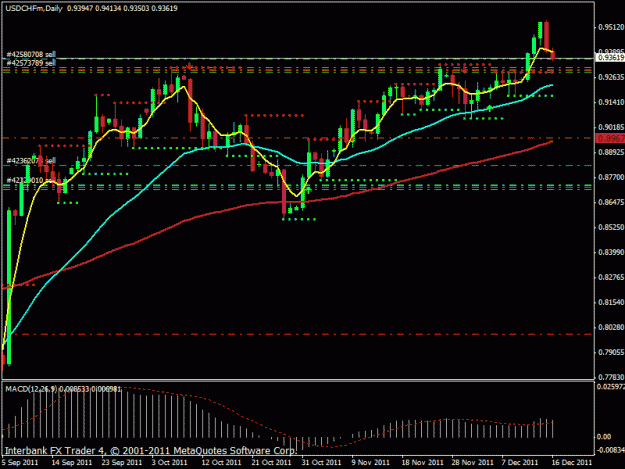Click the 23 Sep 2011 date label

(122, 462)
